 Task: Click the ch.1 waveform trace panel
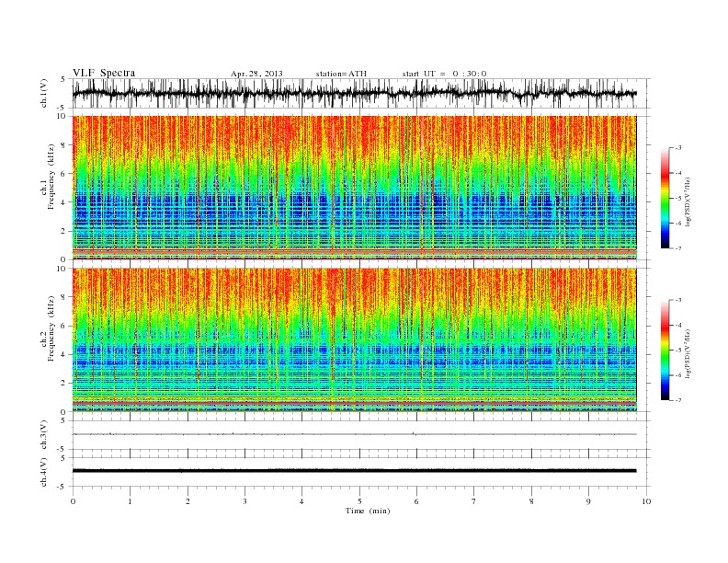click(361, 93)
